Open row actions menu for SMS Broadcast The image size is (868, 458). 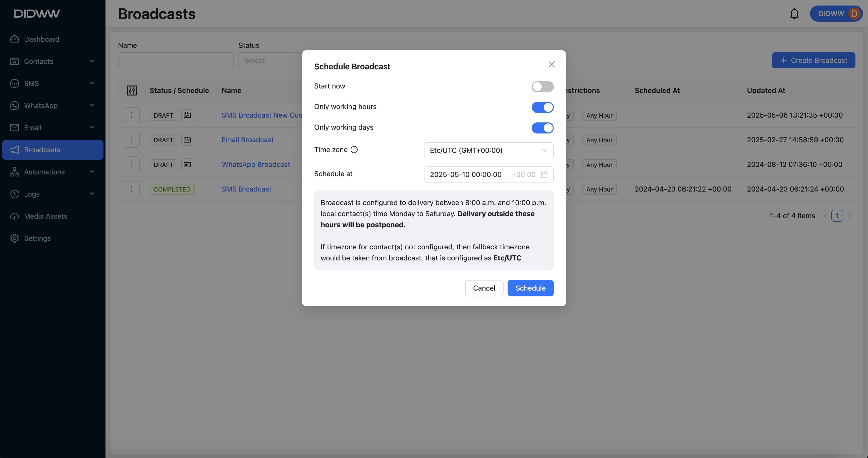click(132, 189)
